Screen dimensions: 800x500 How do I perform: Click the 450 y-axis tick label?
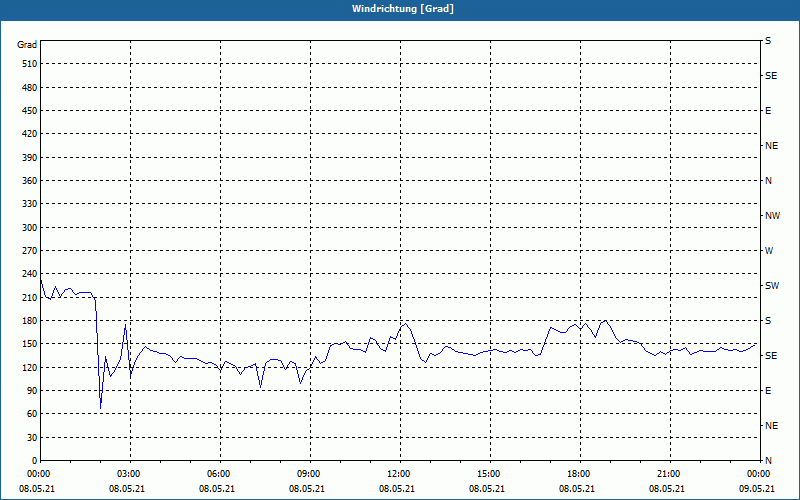coord(30,111)
